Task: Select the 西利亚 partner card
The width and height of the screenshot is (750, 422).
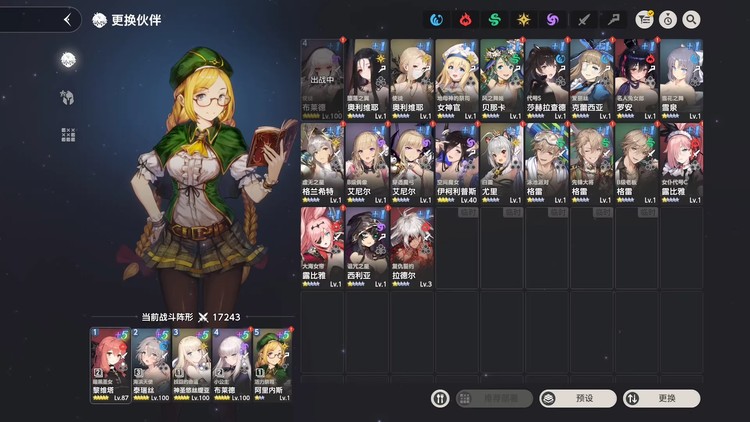Action: click(x=367, y=248)
